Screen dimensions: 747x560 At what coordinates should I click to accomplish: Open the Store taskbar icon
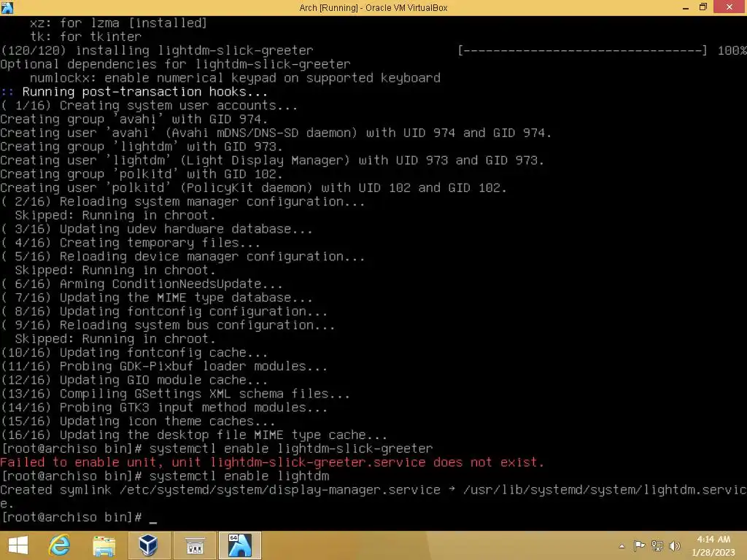(x=194, y=545)
